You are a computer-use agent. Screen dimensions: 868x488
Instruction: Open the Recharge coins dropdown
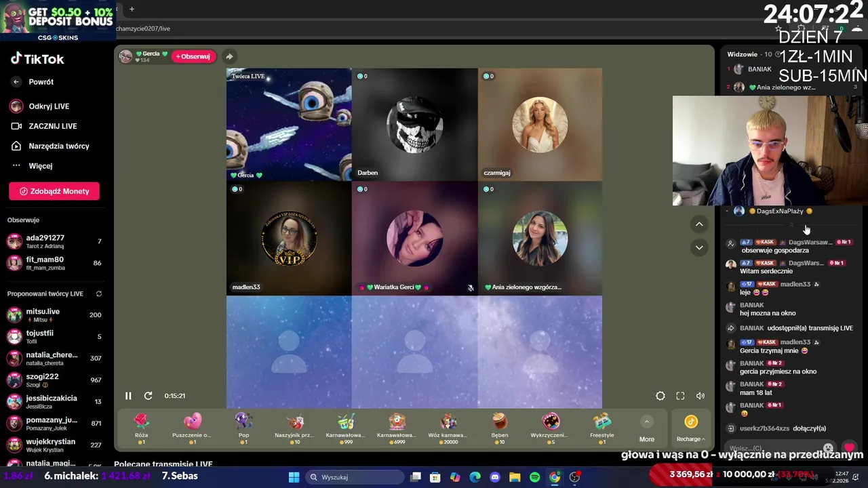[690, 430]
